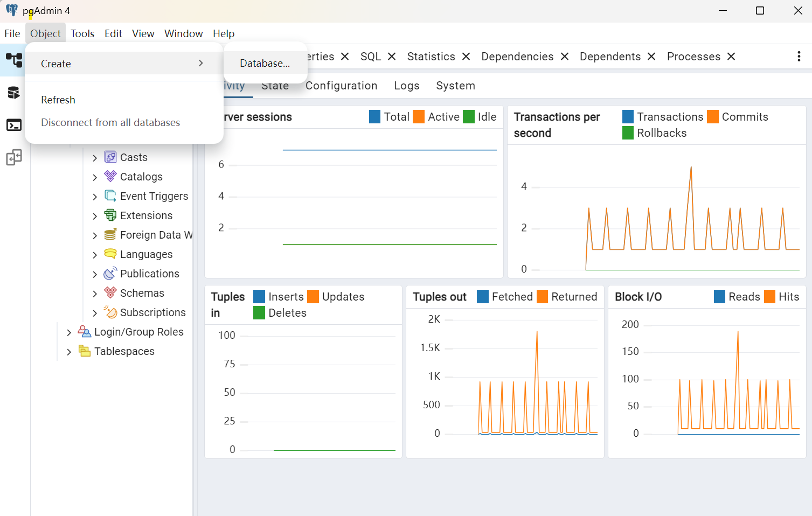Switch to the Dependents tab
812x516 pixels.
[610, 57]
